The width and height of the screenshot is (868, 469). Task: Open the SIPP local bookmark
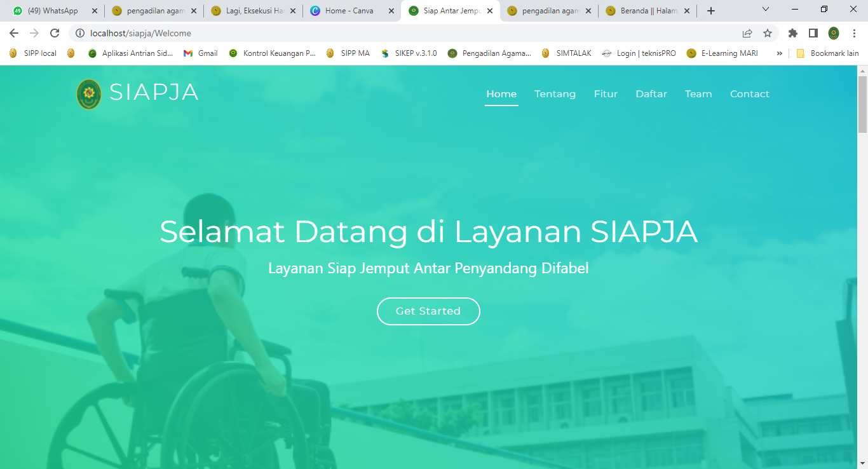32,53
